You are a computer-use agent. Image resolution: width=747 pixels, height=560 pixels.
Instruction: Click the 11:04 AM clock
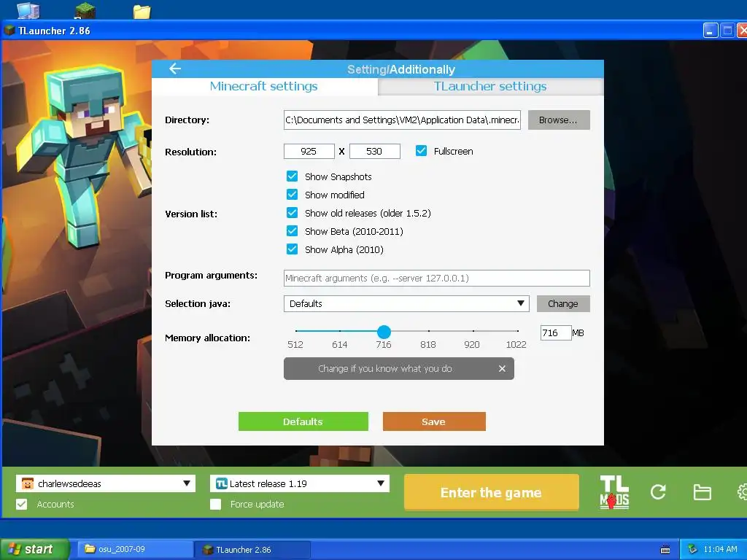pyautogui.click(x=720, y=550)
